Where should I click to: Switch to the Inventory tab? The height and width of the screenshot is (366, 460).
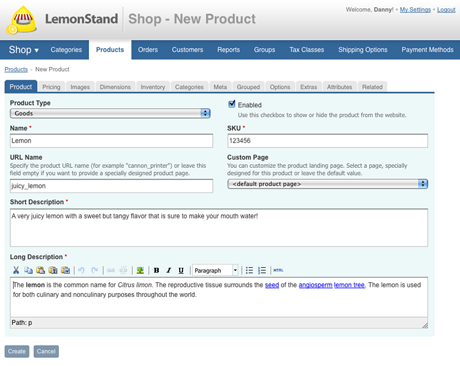pos(153,87)
